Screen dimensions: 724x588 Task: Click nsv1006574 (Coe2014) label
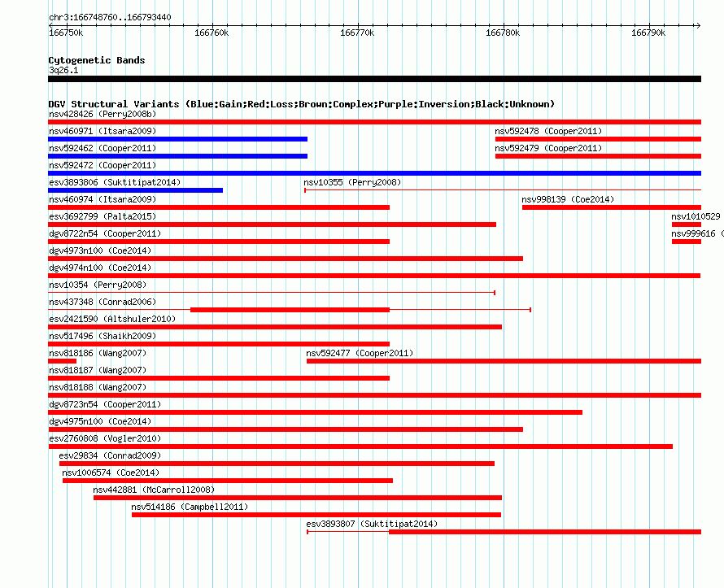click(111, 473)
